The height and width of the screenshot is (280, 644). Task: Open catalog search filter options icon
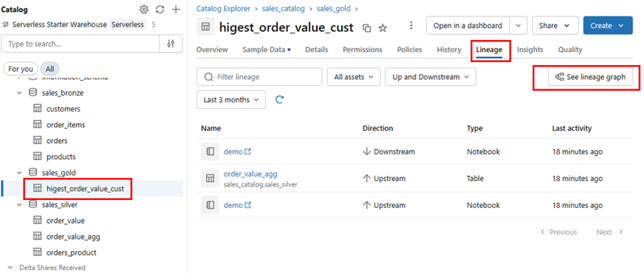coord(171,44)
